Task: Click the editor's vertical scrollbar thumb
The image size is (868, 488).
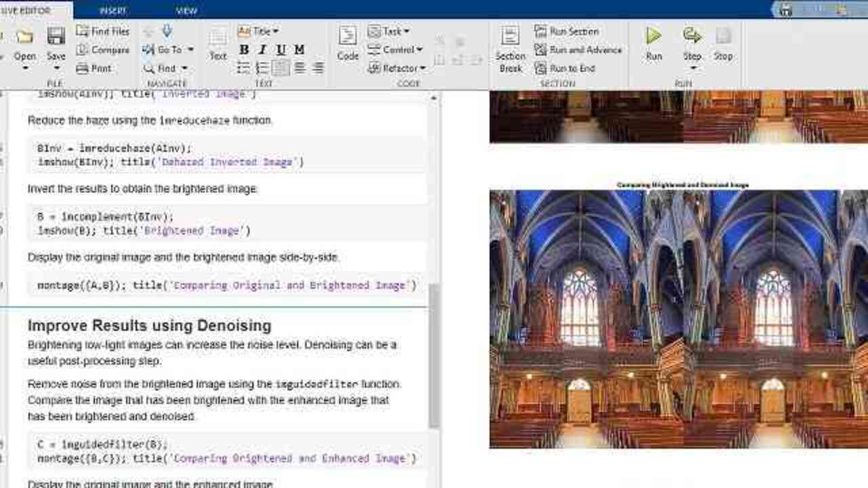Action: tap(434, 356)
